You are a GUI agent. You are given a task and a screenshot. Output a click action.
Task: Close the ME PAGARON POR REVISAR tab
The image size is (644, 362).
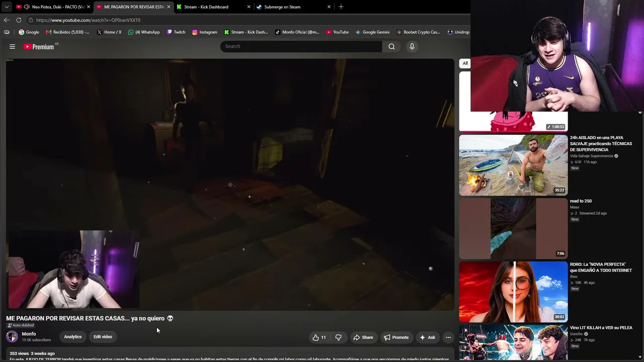169,7
